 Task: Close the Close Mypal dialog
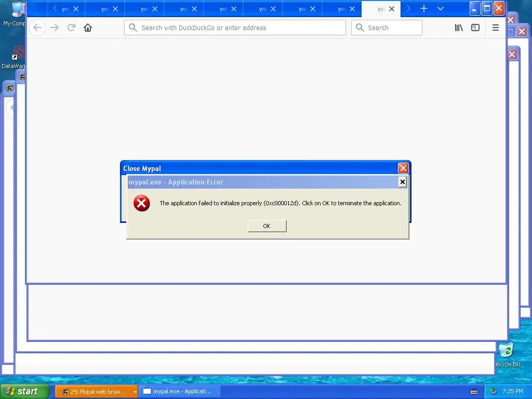point(403,168)
